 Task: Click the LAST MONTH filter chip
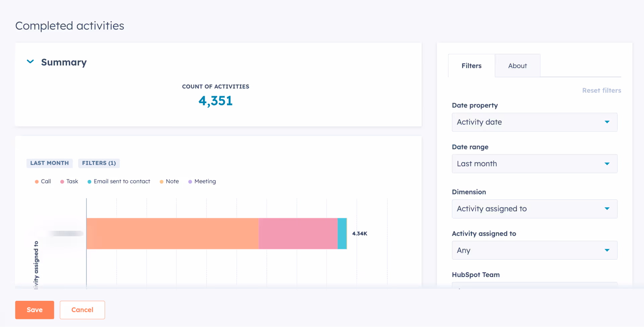50,163
